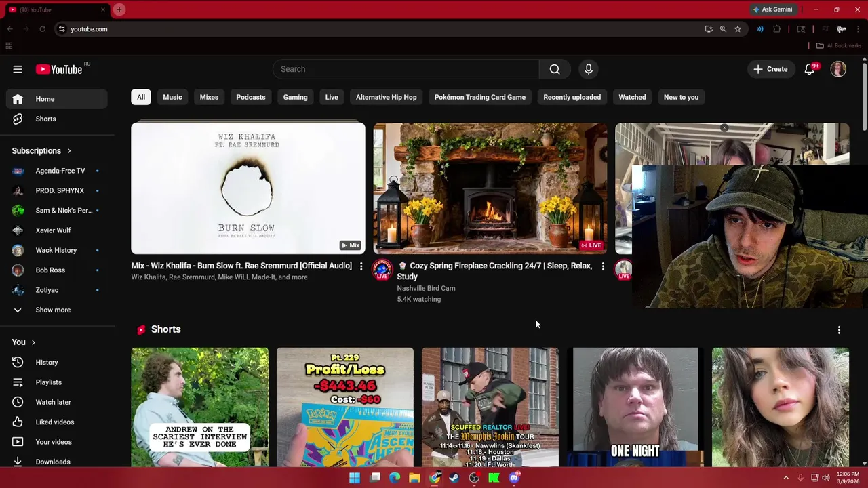Viewport: 868px width, 488px height.
Task: Open Discord from the taskbar
Action: click(x=514, y=478)
